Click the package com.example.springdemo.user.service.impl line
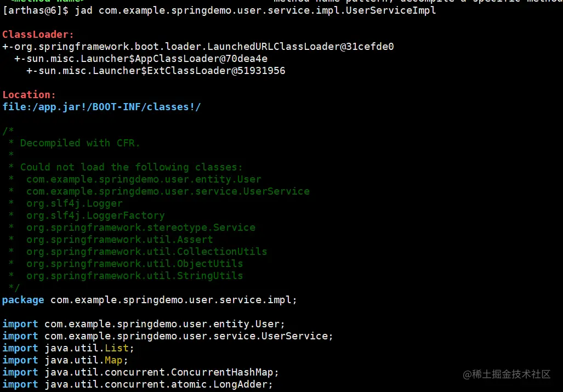Viewport: 563px width, 392px height. point(150,300)
